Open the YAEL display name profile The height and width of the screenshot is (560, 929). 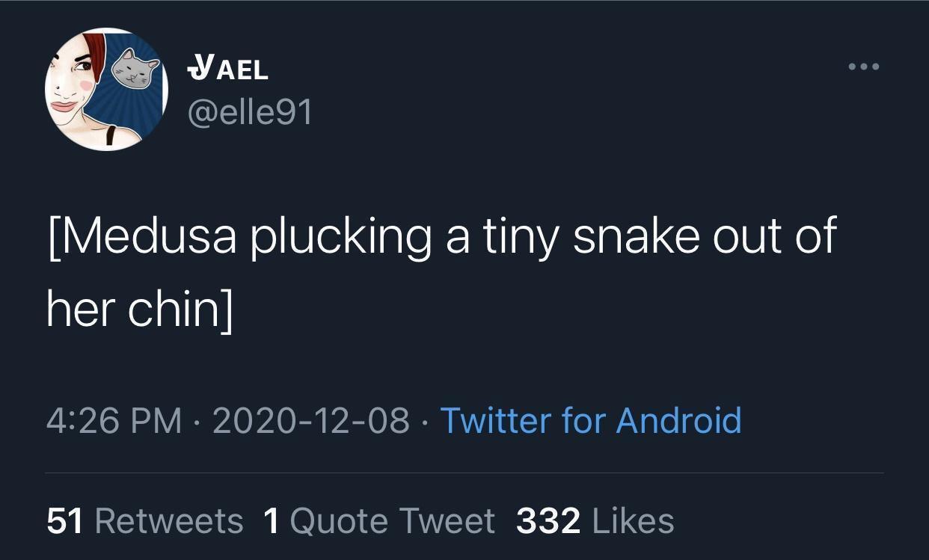point(228,70)
